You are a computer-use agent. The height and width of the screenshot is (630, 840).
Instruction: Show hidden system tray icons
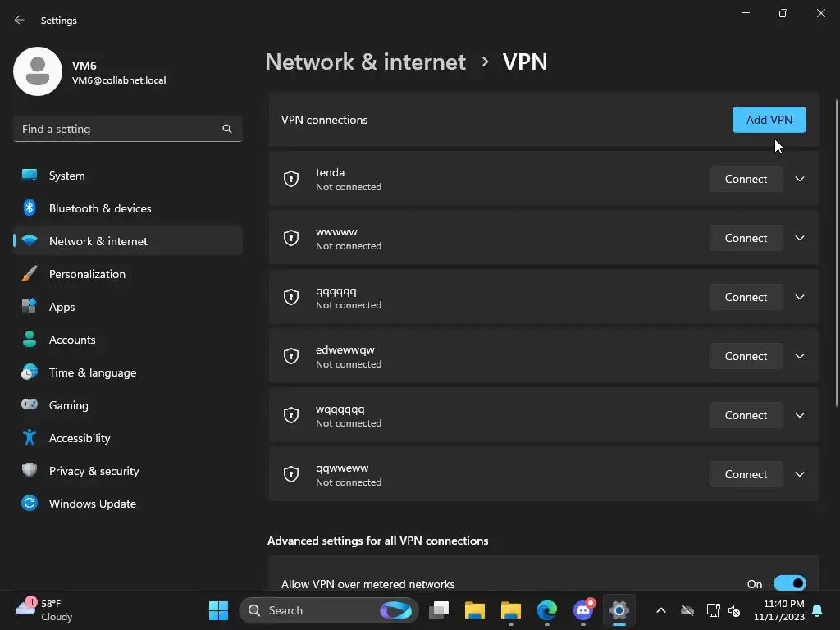click(x=661, y=610)
